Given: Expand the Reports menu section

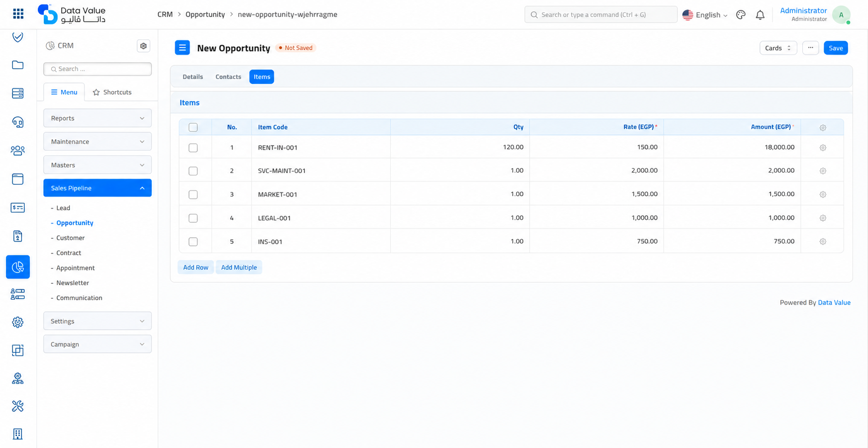Looking at the screenshot, I should 97,118.
